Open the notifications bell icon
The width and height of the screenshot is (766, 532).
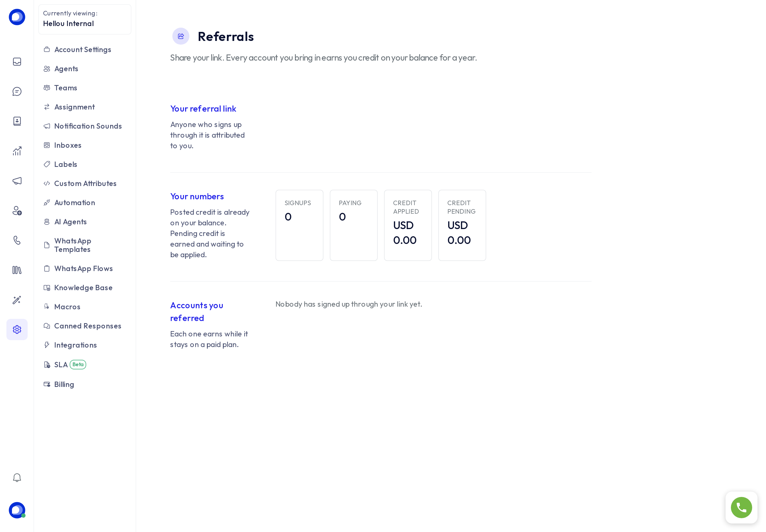17,478
